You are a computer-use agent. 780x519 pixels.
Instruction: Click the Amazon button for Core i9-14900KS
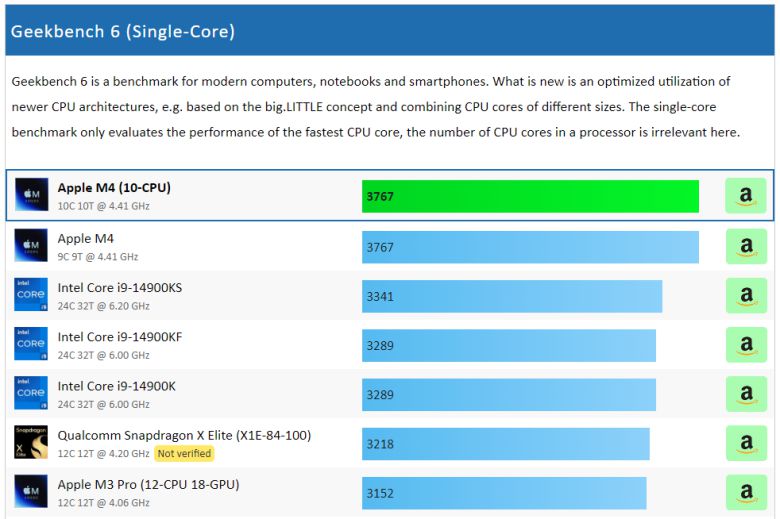tap(746, 295)
